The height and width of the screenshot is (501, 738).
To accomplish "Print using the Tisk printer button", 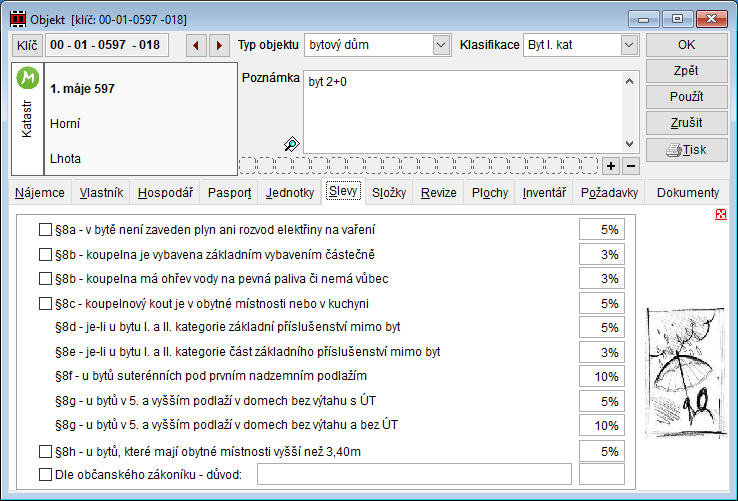I will pyautogui.click(x=686, y=149).
